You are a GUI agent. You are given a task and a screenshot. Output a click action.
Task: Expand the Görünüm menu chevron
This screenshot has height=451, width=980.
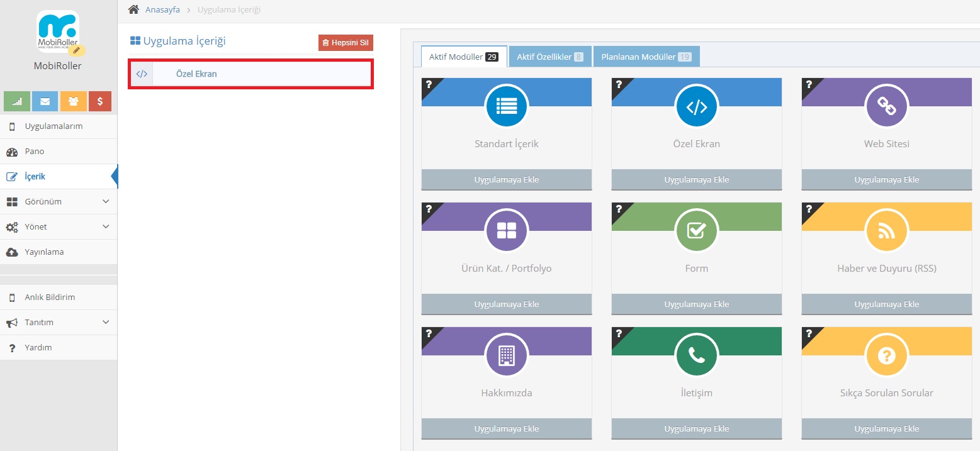tap(106, 202)
